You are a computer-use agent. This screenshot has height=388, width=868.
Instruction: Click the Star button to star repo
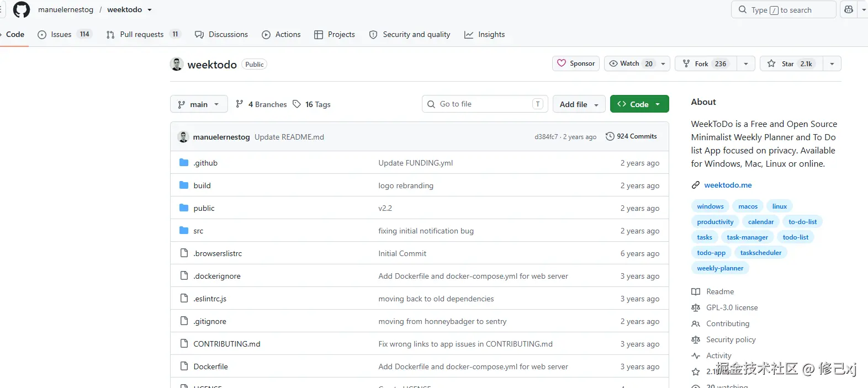791,63
